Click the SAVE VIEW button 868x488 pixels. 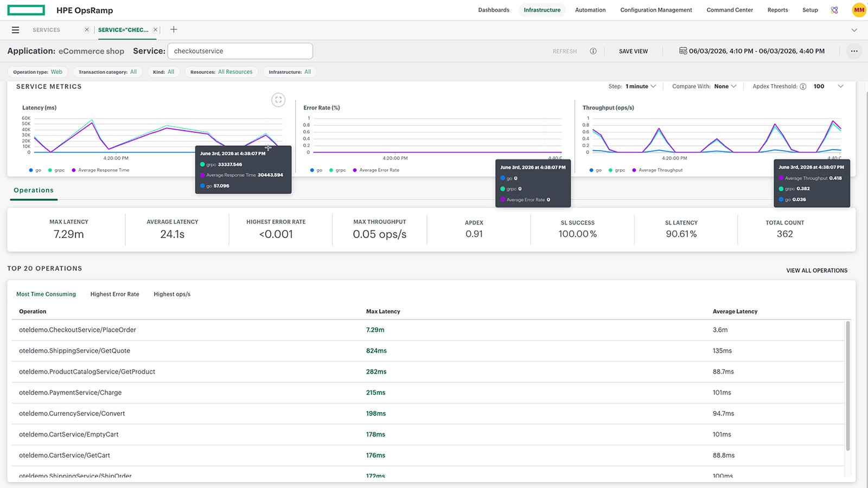pyautogui.click(x=633, y=51)
